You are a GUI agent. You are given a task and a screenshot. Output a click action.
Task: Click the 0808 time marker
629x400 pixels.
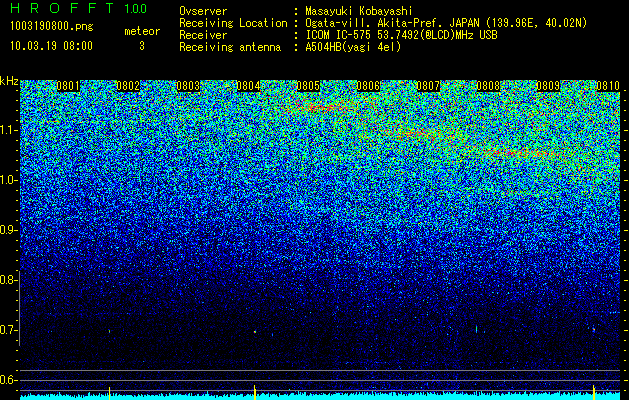click(488, 86)
